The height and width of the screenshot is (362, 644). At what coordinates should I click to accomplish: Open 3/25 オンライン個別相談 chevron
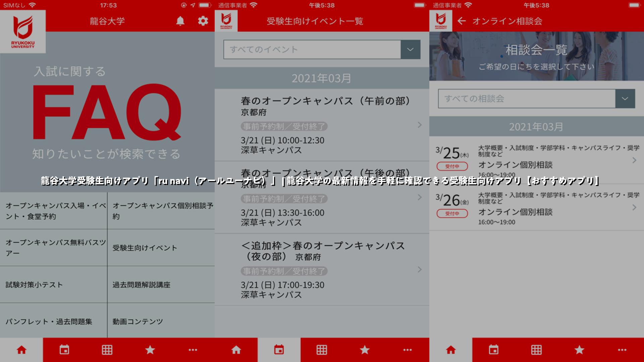point(634,160)
